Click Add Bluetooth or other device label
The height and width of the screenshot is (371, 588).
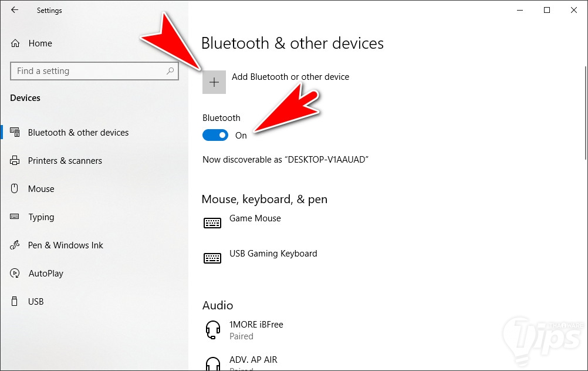(x=290, y=77)
